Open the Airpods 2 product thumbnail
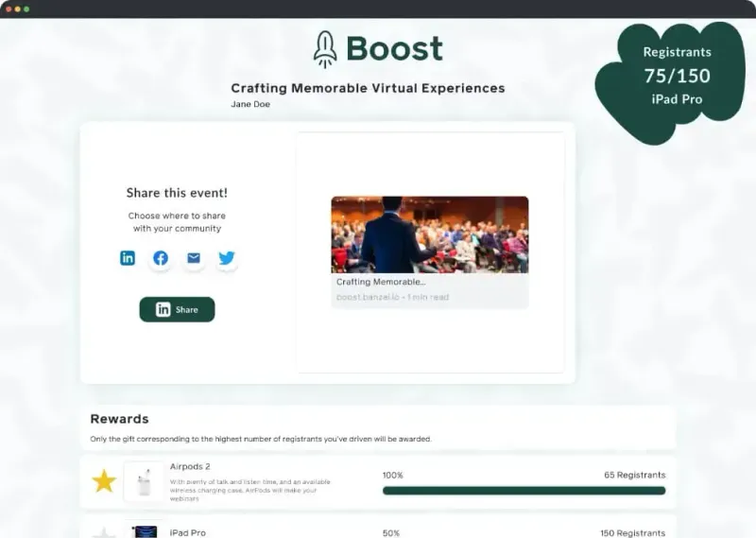The image size is (756, 538). click(144, 481)
